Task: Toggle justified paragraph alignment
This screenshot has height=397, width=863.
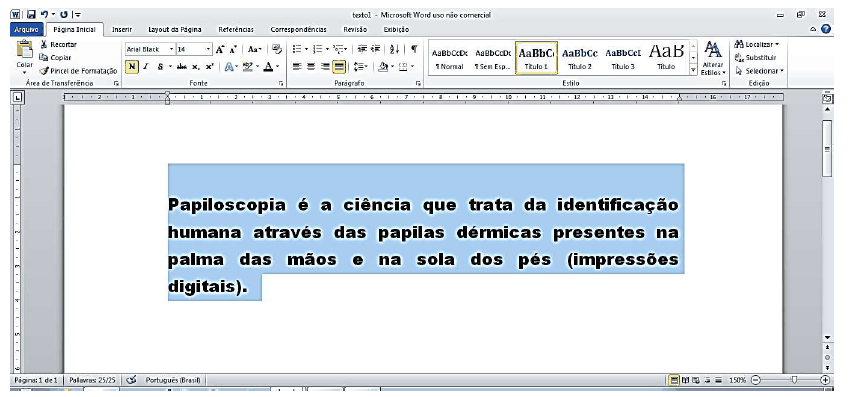Action: click(x=339, y=67)
